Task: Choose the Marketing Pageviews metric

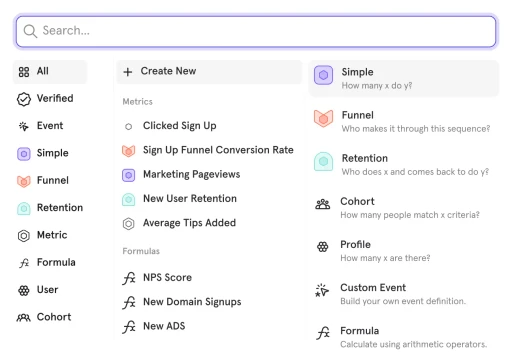Action: pyautogui.click(x=192, y=175)
